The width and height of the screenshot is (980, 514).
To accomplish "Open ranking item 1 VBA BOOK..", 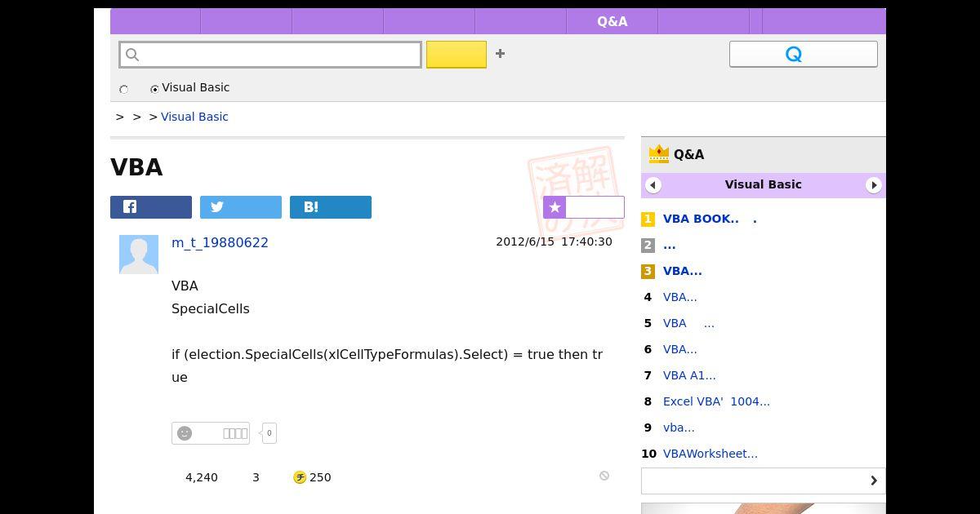I will coord(710,219).
